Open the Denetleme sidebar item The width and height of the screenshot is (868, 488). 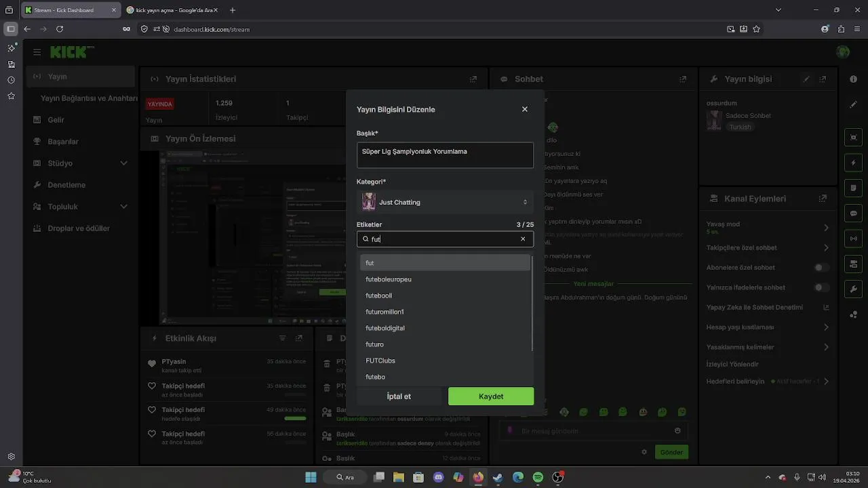coord(80,185)
